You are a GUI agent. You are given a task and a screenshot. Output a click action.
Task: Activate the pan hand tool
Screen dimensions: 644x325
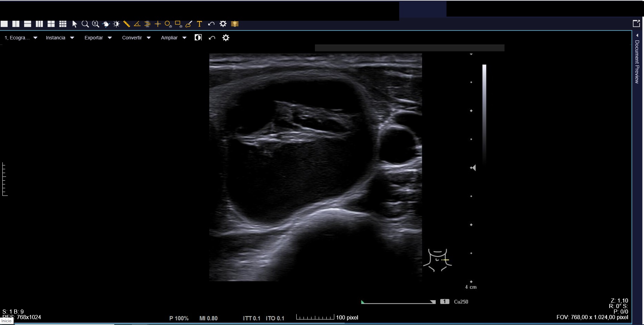point(106,24)
